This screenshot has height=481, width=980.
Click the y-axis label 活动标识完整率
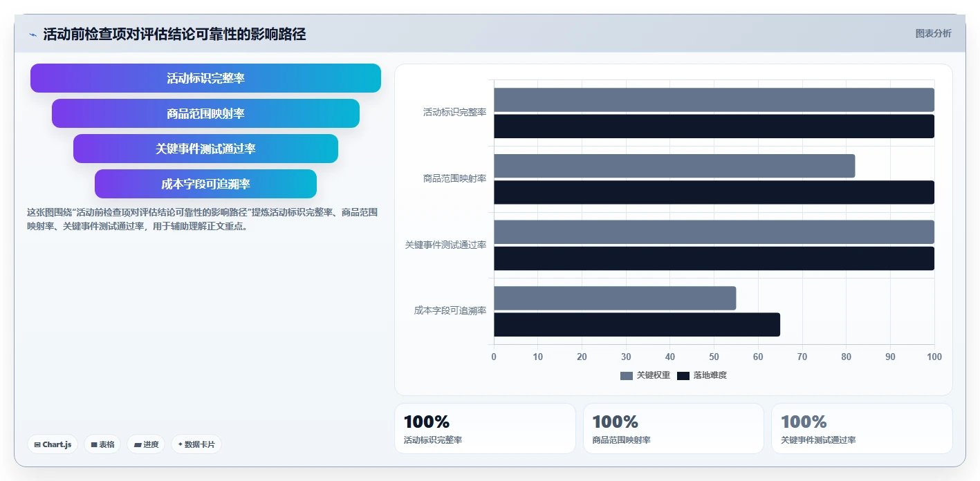[x=454, y=112]
